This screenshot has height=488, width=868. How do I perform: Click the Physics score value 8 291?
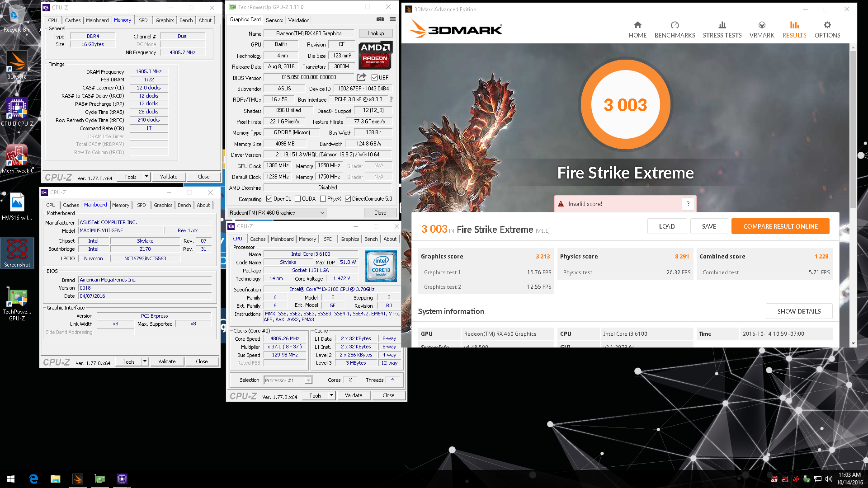coord(682,256)
